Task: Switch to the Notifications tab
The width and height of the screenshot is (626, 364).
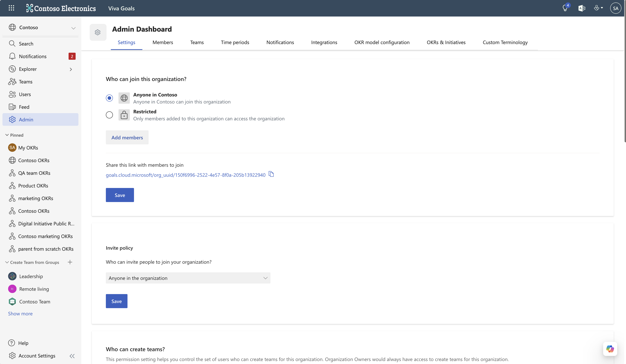Action: click(280, 43)
